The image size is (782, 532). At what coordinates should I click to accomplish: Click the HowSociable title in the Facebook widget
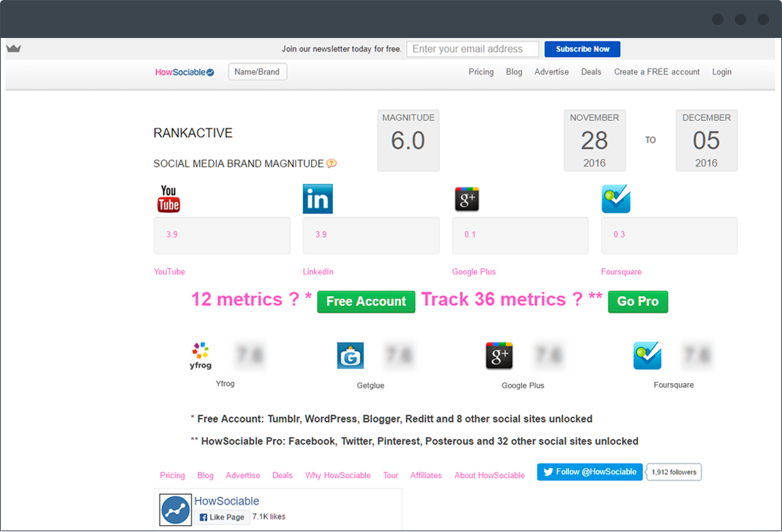227,501
